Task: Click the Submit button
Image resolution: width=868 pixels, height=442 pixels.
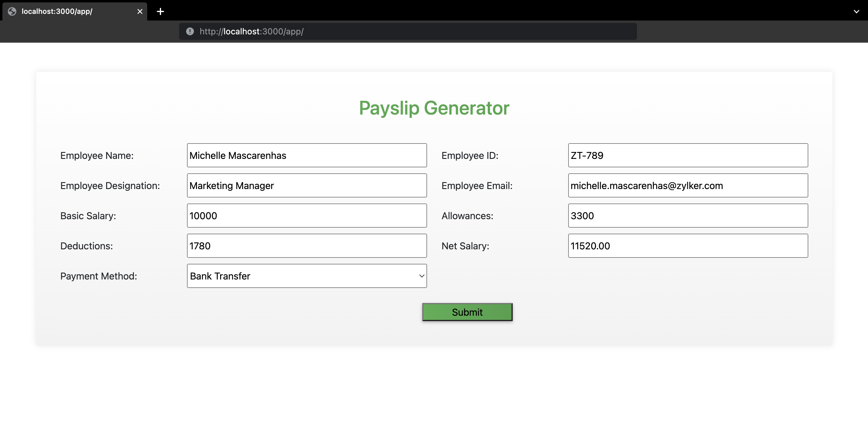Action: 467,312
